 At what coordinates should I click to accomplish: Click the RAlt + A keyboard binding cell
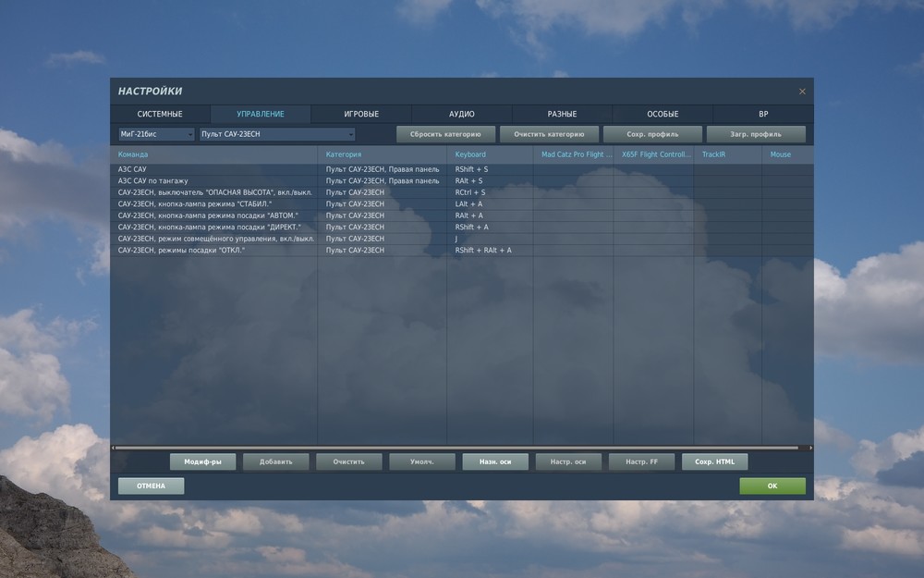(490, 215)
